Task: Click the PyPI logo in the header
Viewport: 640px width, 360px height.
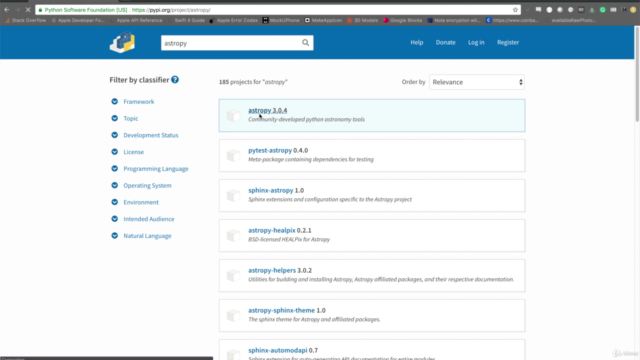Action: click(122, 42)
